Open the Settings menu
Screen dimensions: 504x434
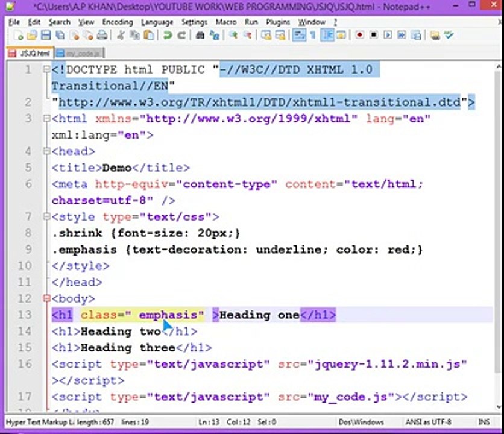coord(195,22)
